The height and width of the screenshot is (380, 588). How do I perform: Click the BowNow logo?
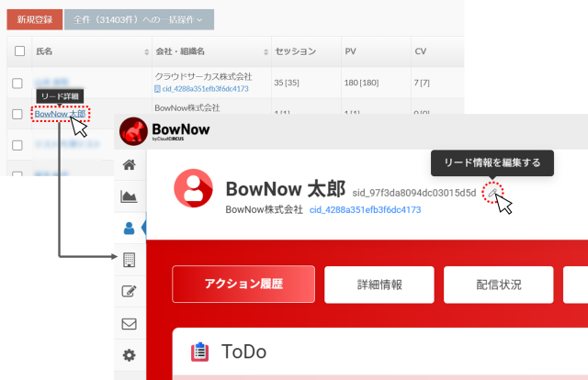pos(164,131)
